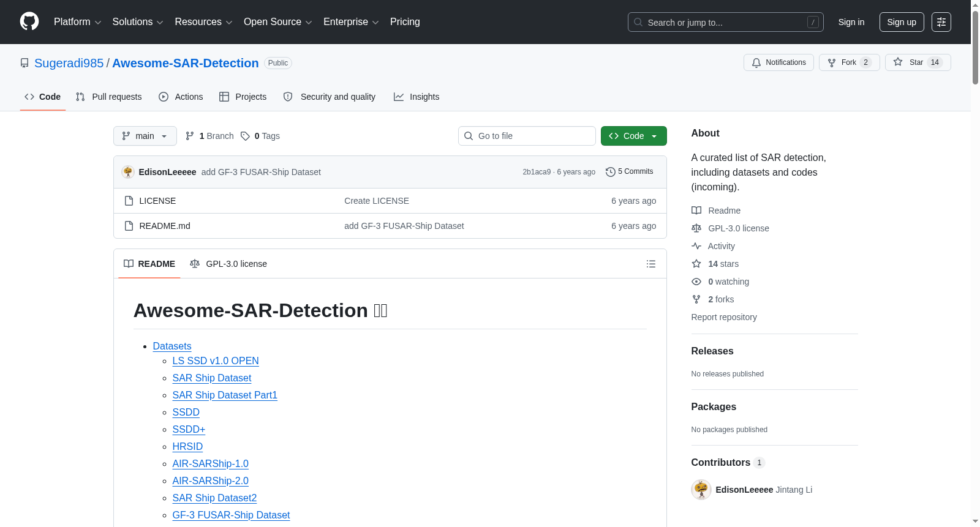The height and width of the screenshot is (527, 980).
Task: Click the eye icon beside 0 watching
Action: [696, 282]
